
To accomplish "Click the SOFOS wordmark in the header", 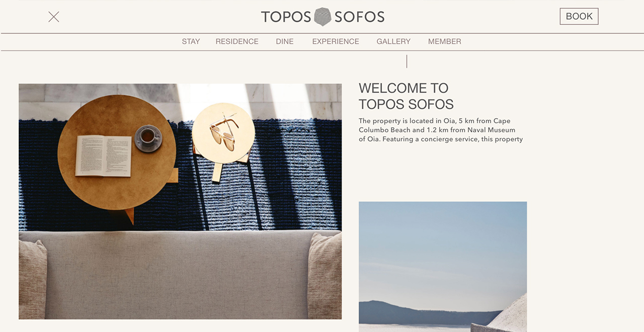I will pyautogui.click(x=360, y=17).
